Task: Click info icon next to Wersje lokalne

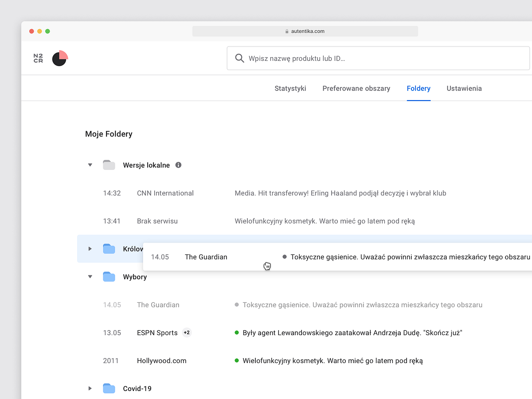Action: [178, 165]
